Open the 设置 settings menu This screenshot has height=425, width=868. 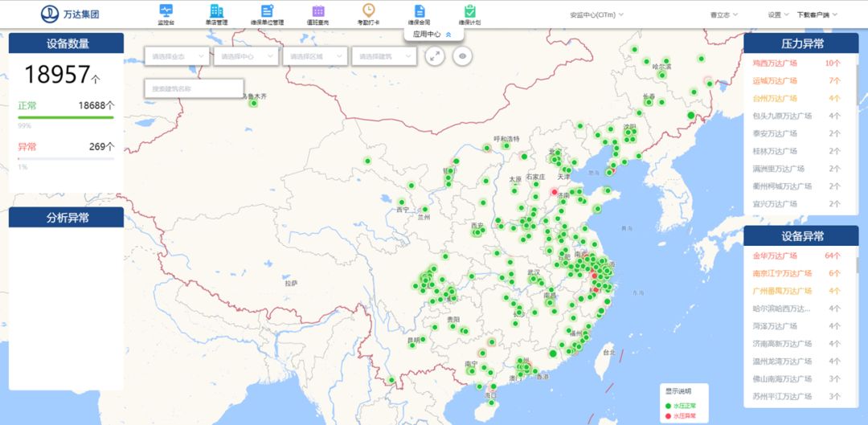click(777, 14)
